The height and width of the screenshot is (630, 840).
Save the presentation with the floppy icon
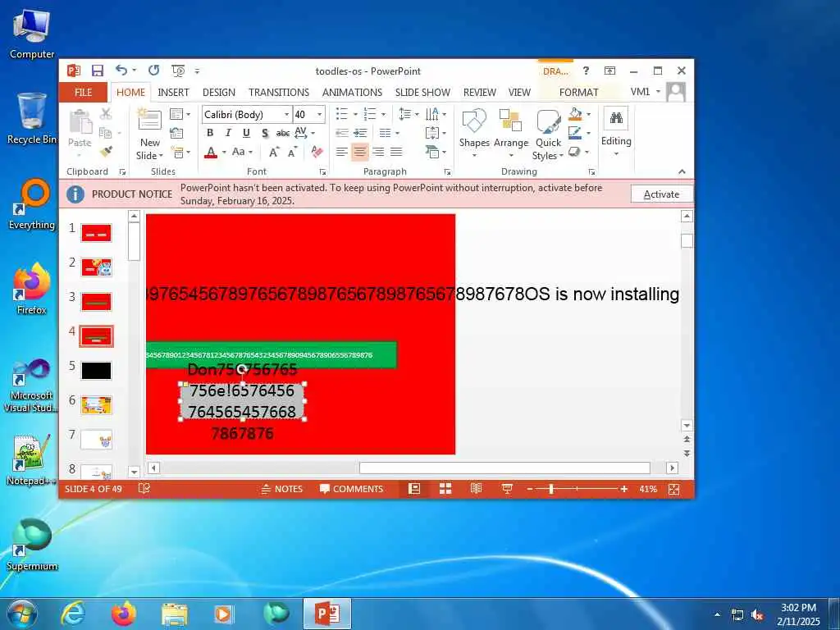pos(97,71)
